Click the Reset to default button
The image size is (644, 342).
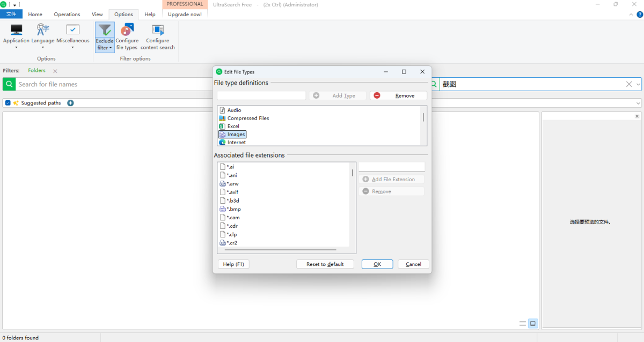pyautogui.click(x=325, y=264)
